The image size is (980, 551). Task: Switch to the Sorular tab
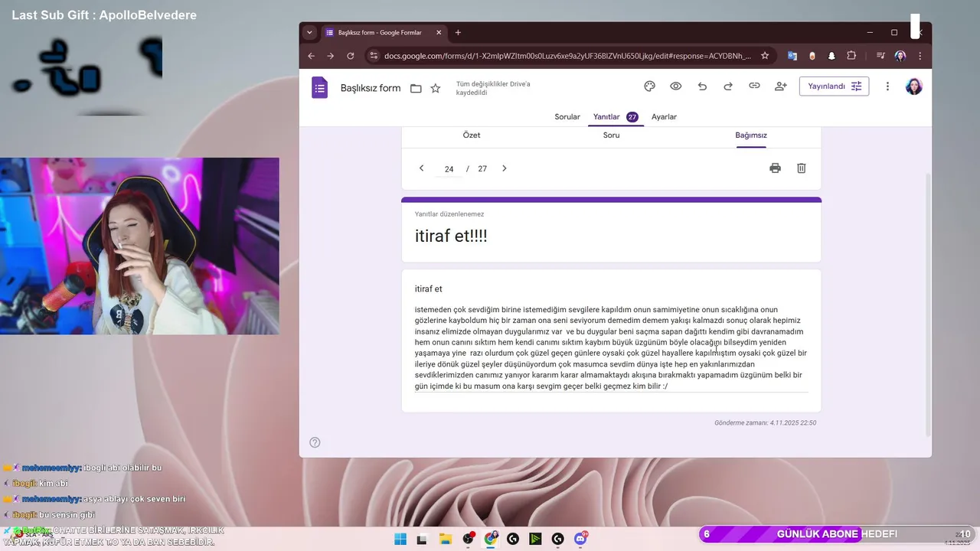click(567, 117)
